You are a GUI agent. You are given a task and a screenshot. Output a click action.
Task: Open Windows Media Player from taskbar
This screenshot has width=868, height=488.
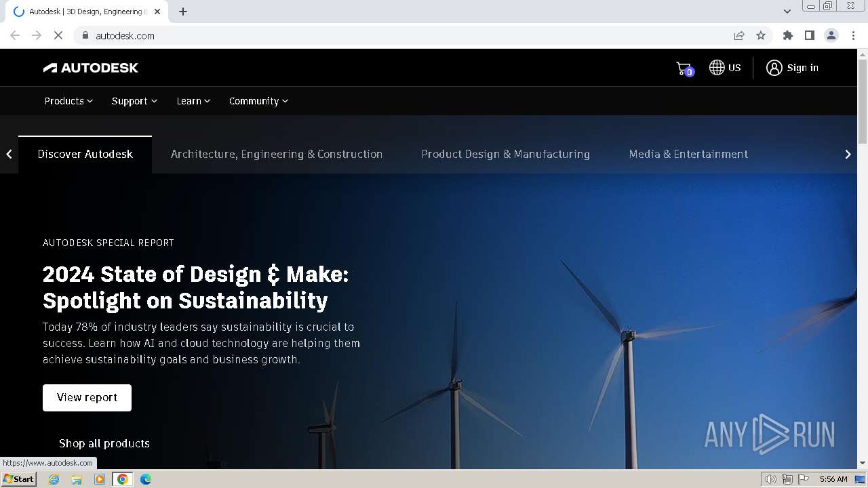[x=100, y=479]
